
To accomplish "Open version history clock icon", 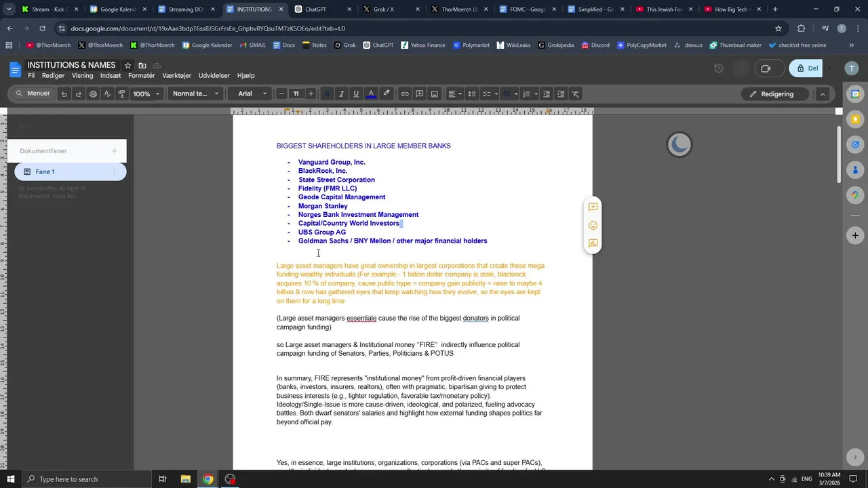I will click(719, 68).
